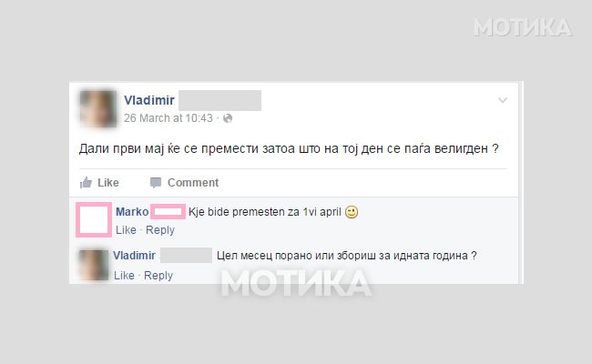The height and width of the screenshot is (364, 592).
Task: Click the thumbs-up Like icon under the post
Action: click(x=86, y=183)
